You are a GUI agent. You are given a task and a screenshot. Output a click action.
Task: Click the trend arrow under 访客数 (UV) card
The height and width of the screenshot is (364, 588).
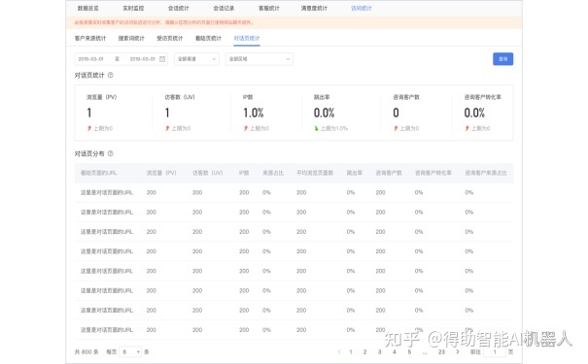click(167, 128)
